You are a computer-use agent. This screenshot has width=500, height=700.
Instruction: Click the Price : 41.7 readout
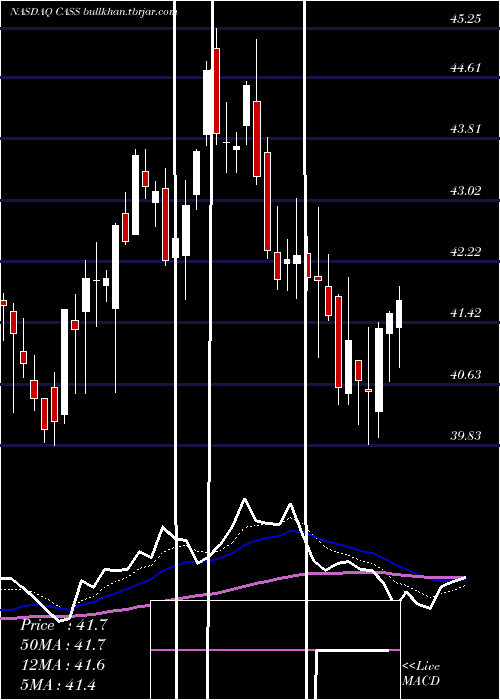pyautogui.click(x=63, y=625)
